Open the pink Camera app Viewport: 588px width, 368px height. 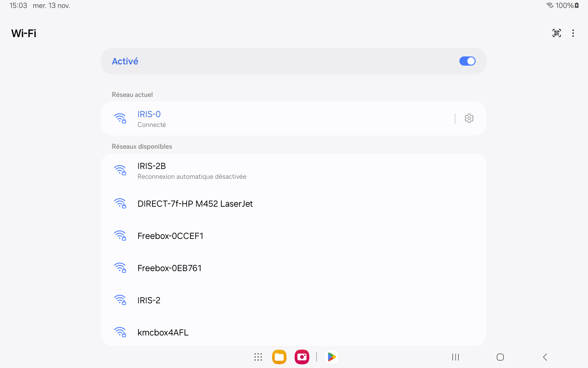tap(302, 357)
